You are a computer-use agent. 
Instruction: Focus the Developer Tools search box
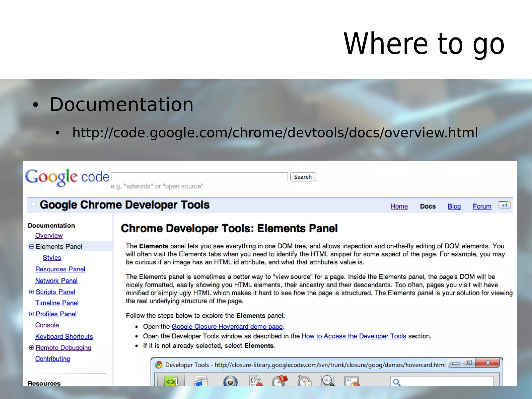point(442,381)
